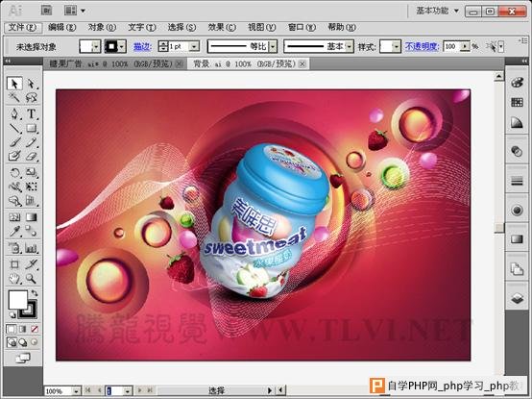Select the Rectangle tool
Viewport: 532px width, 399px height.
[x=32, y=128]
